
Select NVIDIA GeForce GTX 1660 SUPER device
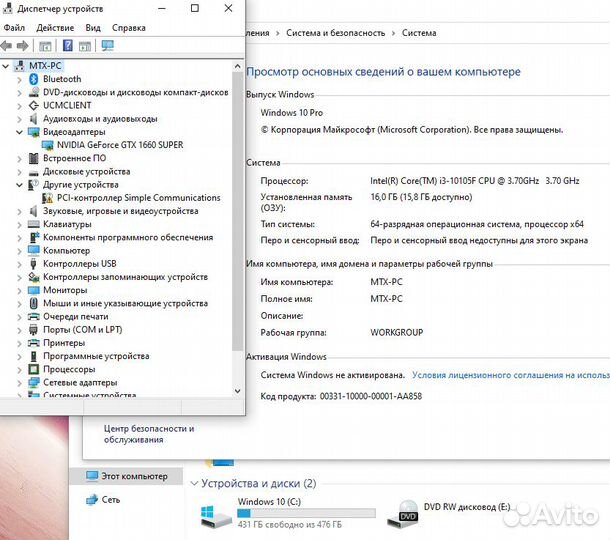(120, 145)
